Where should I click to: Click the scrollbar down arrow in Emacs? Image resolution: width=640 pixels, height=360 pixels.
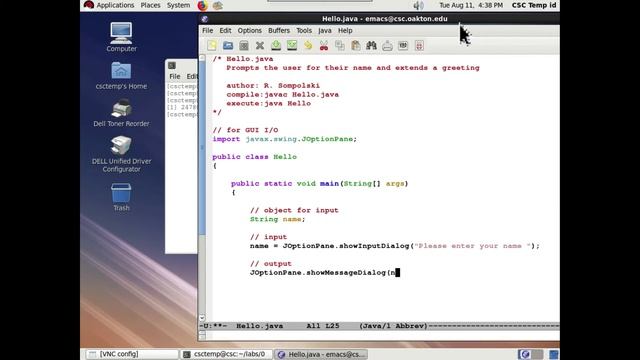(202, 318)
